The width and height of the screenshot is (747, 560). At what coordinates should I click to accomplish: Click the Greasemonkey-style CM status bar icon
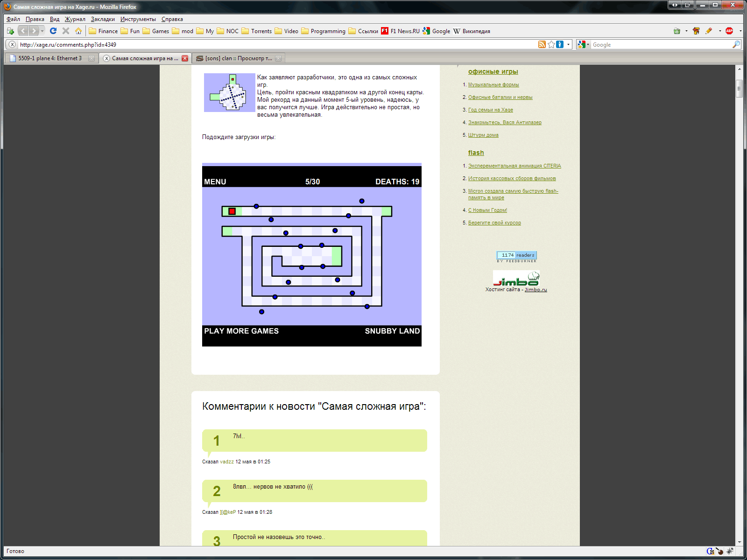pos(710,551)
